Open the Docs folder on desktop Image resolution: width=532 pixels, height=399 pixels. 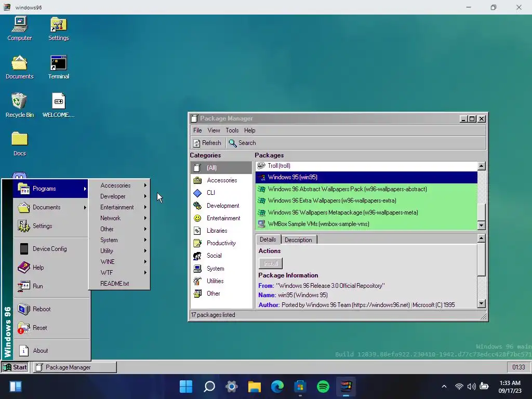coord(20,144)
